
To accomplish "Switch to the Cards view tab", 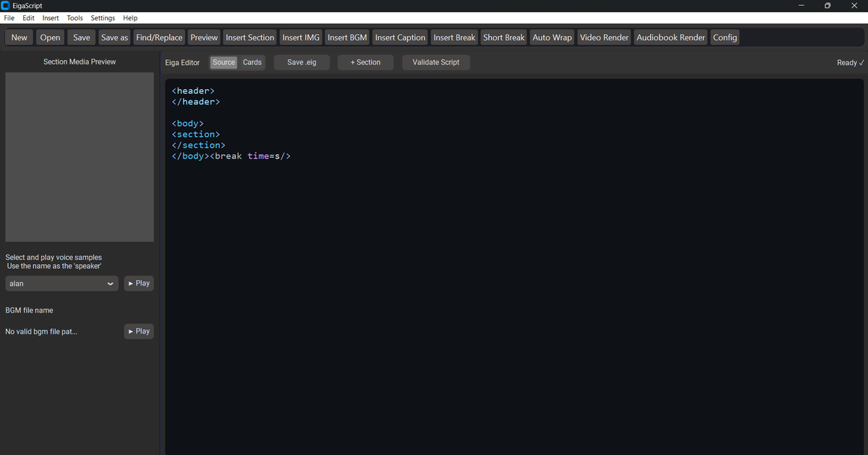I will (x=252, y=62).
